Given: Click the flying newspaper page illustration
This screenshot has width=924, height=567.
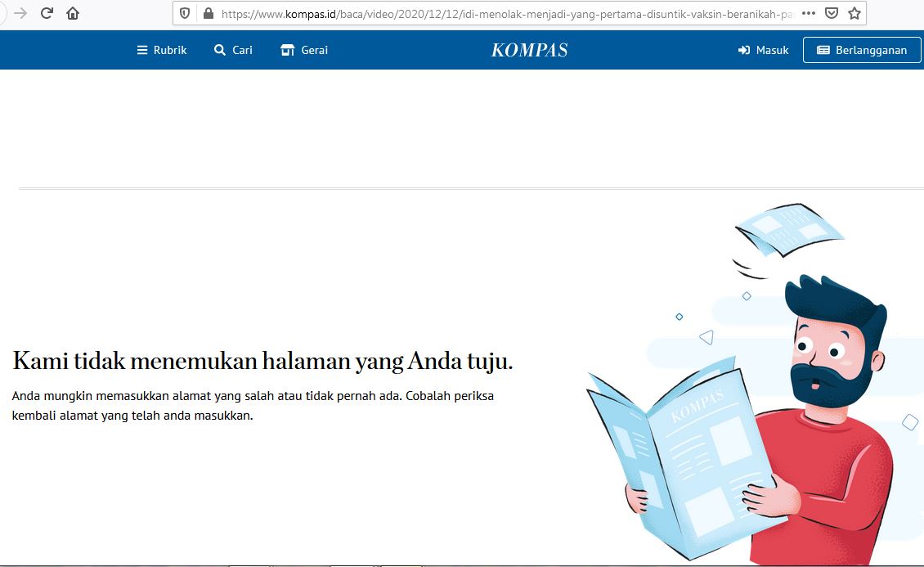Looking at the screenshot, I should (789, 227).
